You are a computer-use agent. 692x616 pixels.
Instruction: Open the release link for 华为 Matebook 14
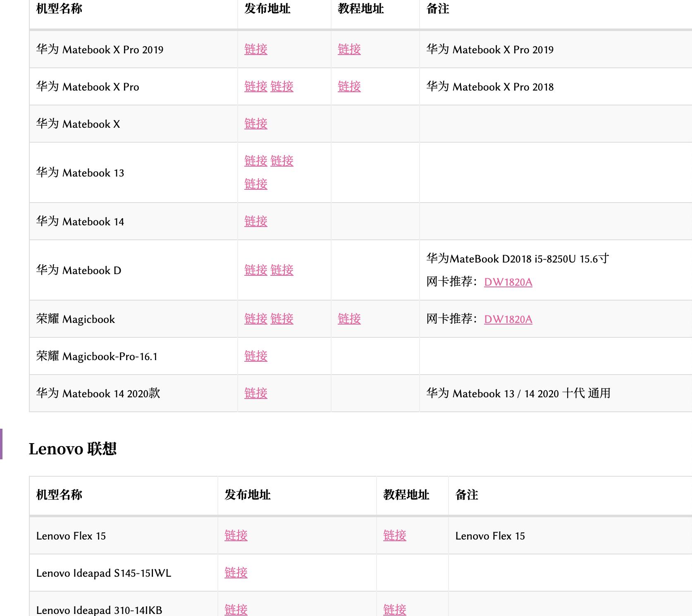click(256, 222)
